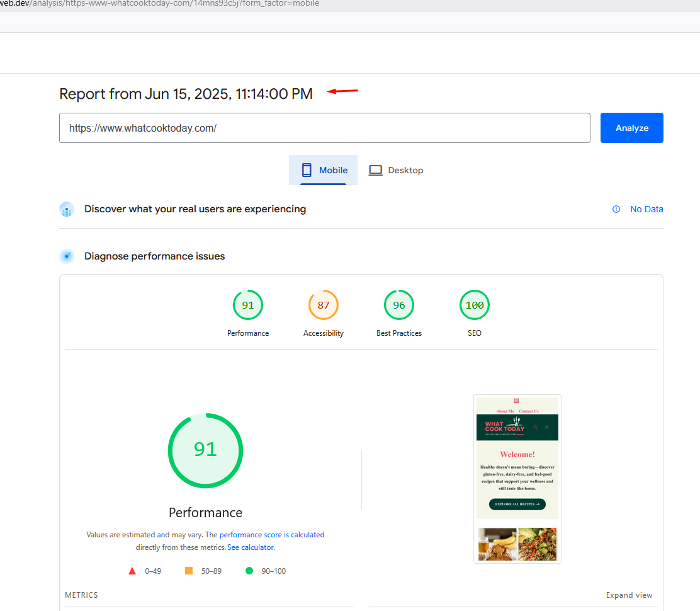The image size is (700, 611).
Task: Open the See calculator link
Action: pyautogui.click(x=251, y=547)
